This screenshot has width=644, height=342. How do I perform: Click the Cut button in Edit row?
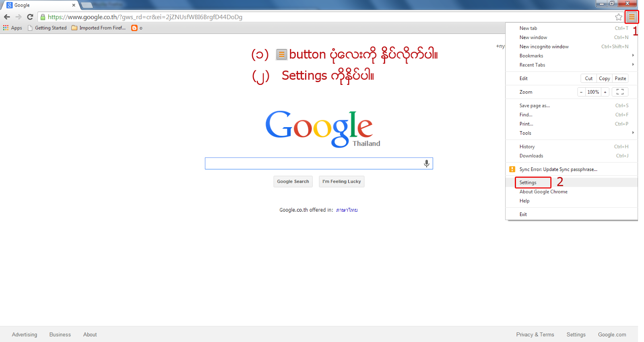[x=588, y=78]
